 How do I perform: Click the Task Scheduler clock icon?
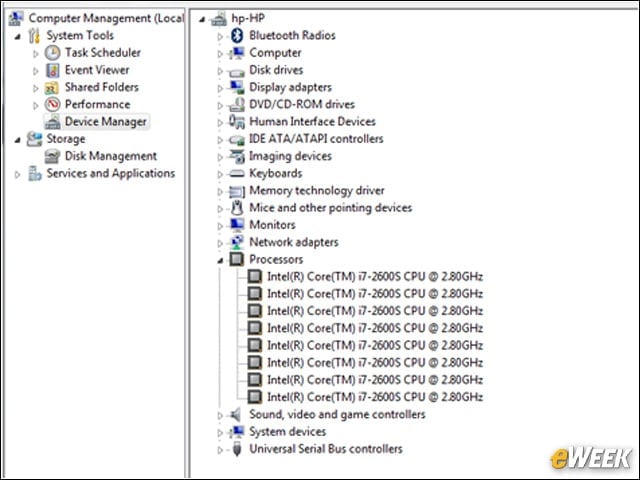[53, 53]
